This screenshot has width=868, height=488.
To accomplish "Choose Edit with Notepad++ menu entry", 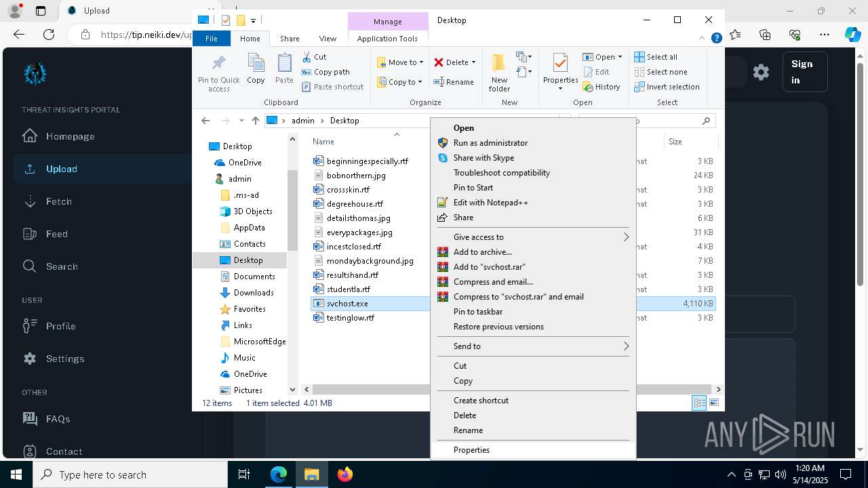I will (533, 203).
